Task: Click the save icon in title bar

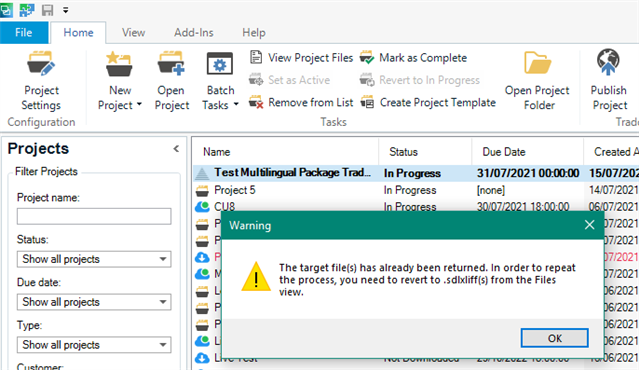Action: (48, 10)
